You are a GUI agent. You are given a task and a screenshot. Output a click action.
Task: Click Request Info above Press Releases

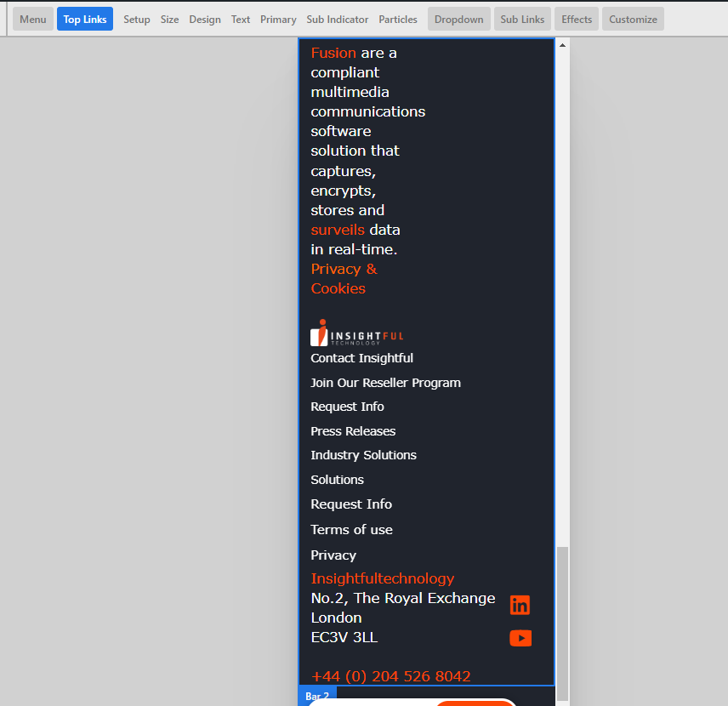[x=347, y=407]
